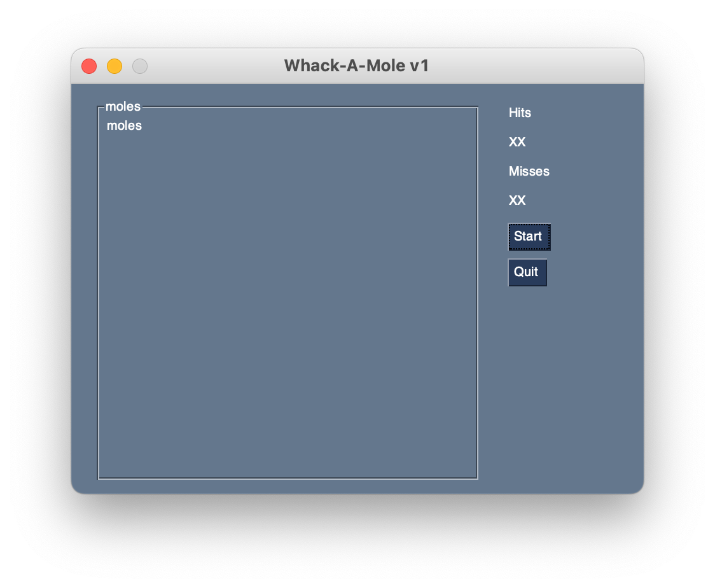Click the XX value under Misses
Image resolution: width=715 pixels, height=588 pixels.
[x=517, y=200]
